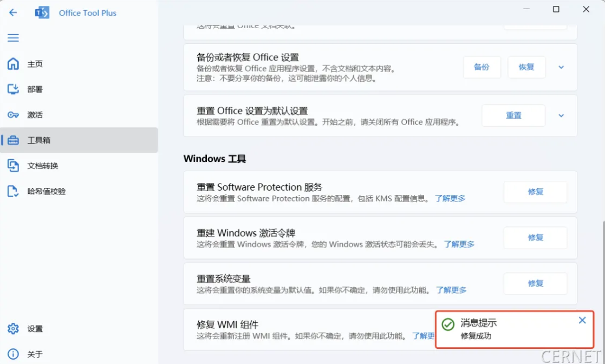This screenshot has width=605, height=364.
Task: Open 设置 via the gear icon
Action: point(13,329)
